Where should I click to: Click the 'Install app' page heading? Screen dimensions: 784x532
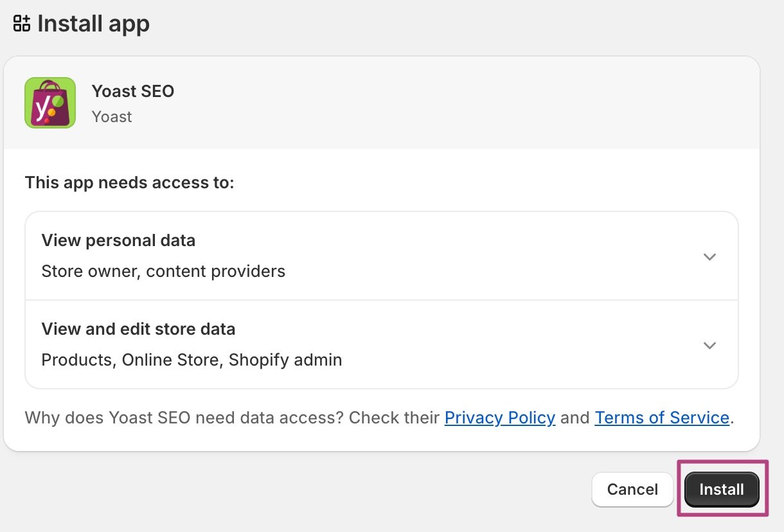point(93,24)
